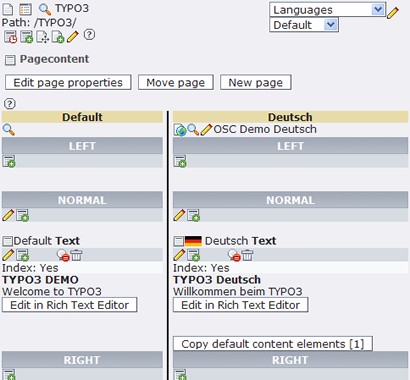Click pencil icon beside Languages dropdown
The height and width of the screenshot is (380, 410).
[393, 13]
